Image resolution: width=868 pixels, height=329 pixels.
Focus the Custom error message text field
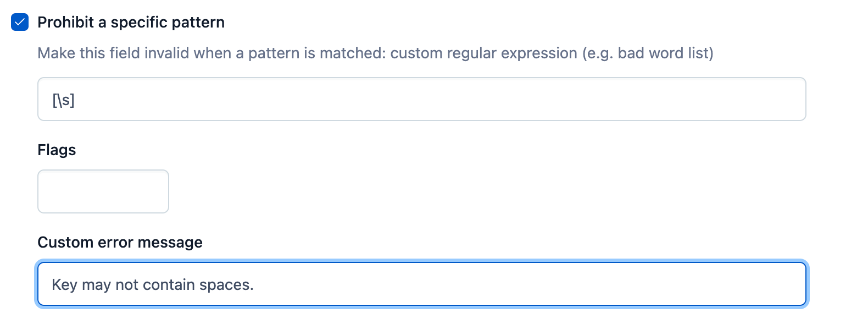[x=421, y=284]
